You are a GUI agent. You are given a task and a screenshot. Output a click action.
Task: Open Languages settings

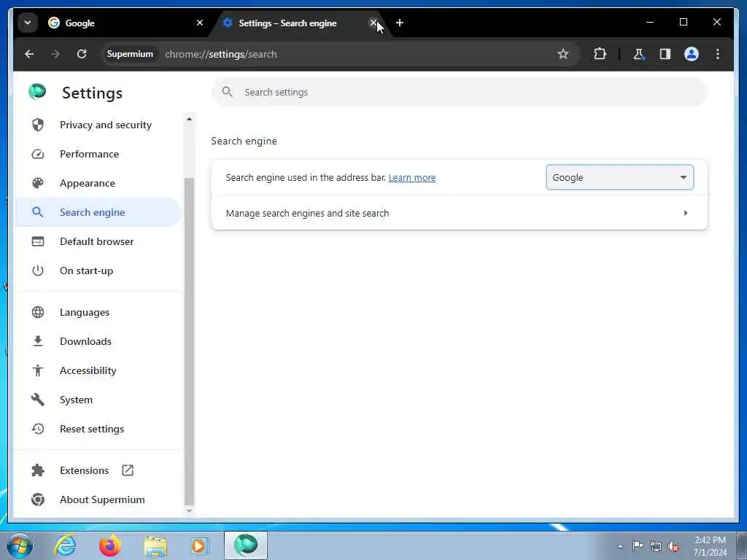(x=98, y=312)
